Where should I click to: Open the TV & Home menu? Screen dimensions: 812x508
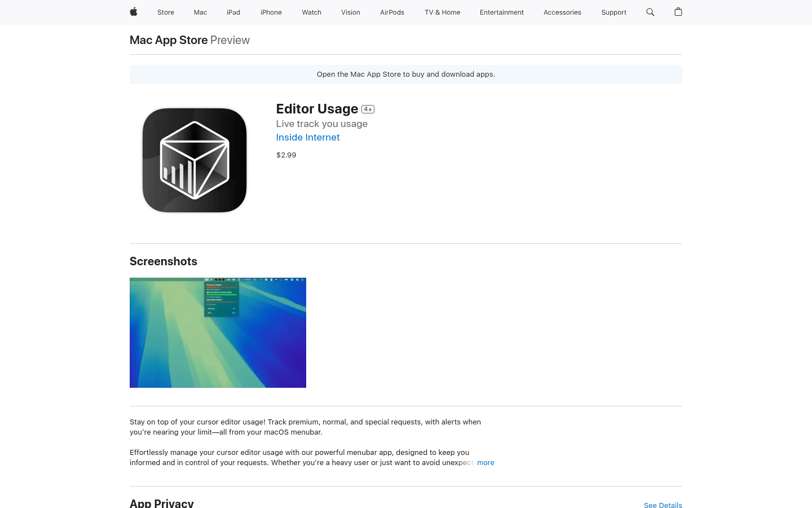tap(442, 12)
